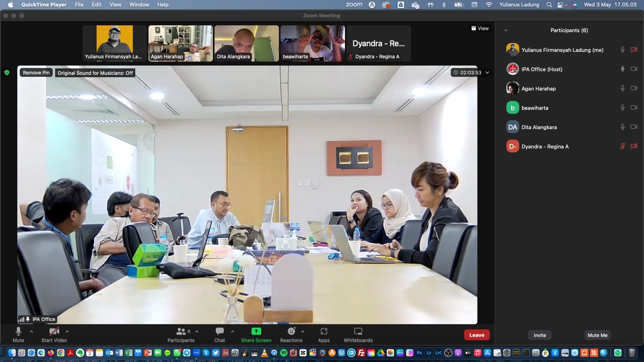Click Remove Pin on the main video
The image size is (644, 362).
coord(36,73)
